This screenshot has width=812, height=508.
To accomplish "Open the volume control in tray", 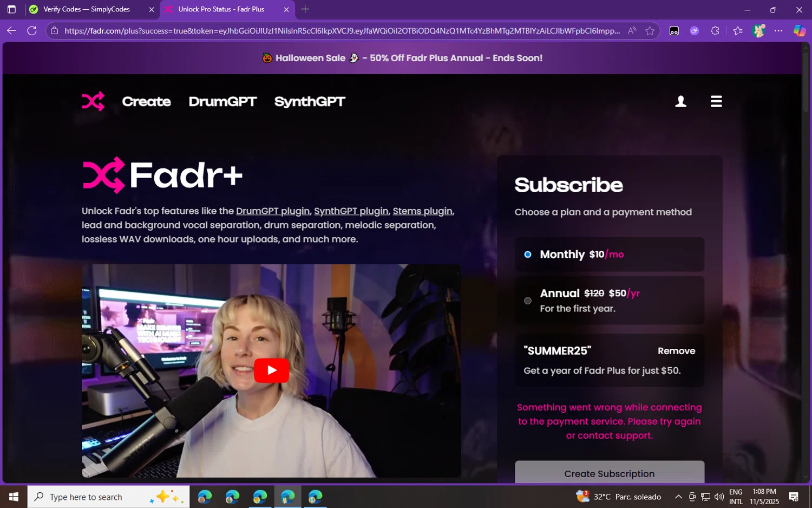I will pos(719,497).
